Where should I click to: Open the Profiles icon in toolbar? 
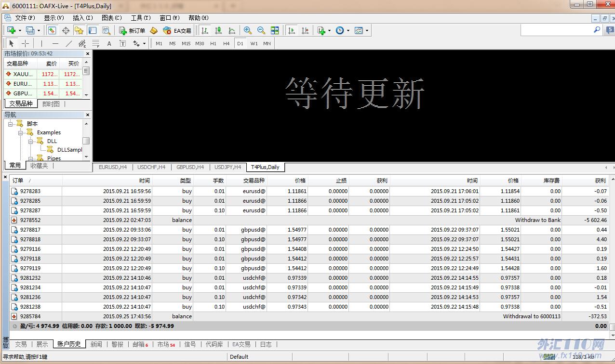tap(30, 30)
